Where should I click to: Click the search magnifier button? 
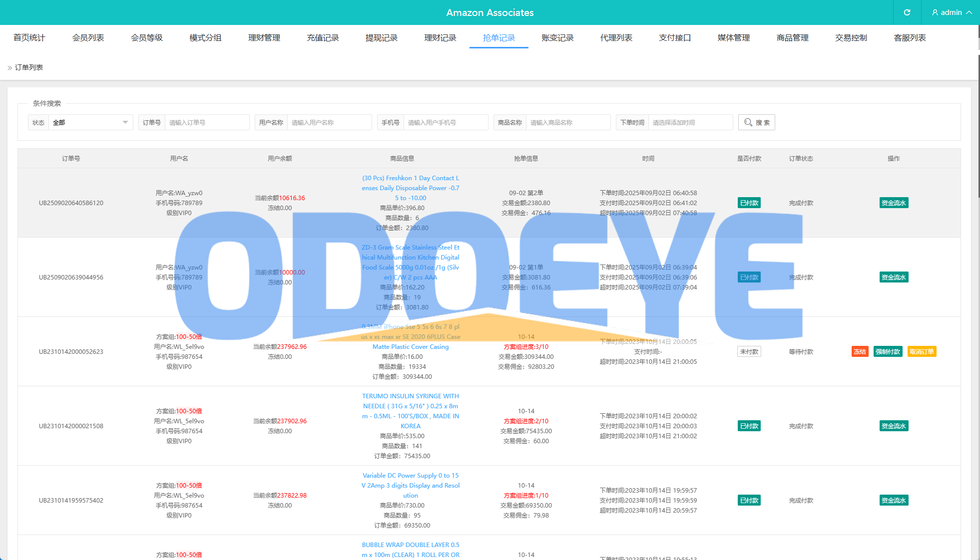coord(756,122)
